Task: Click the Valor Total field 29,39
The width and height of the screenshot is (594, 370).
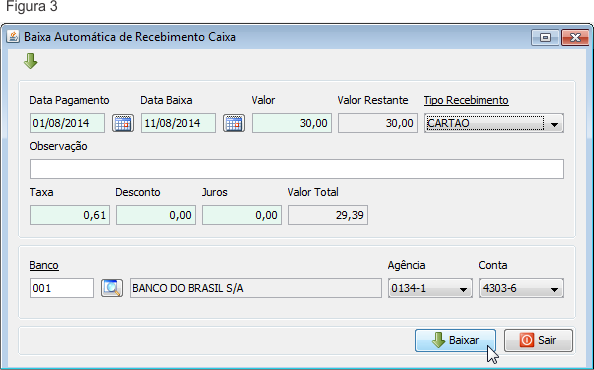Action: tap(328, 215)
